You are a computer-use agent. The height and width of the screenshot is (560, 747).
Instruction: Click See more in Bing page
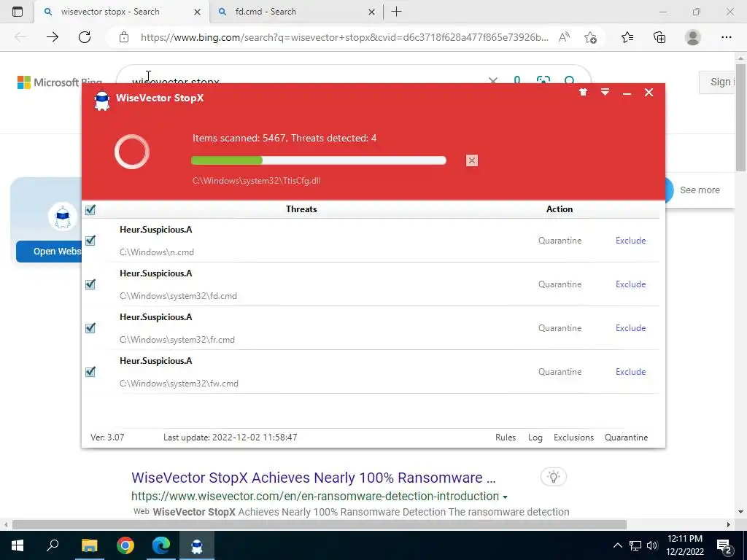(x=700, y=190)
